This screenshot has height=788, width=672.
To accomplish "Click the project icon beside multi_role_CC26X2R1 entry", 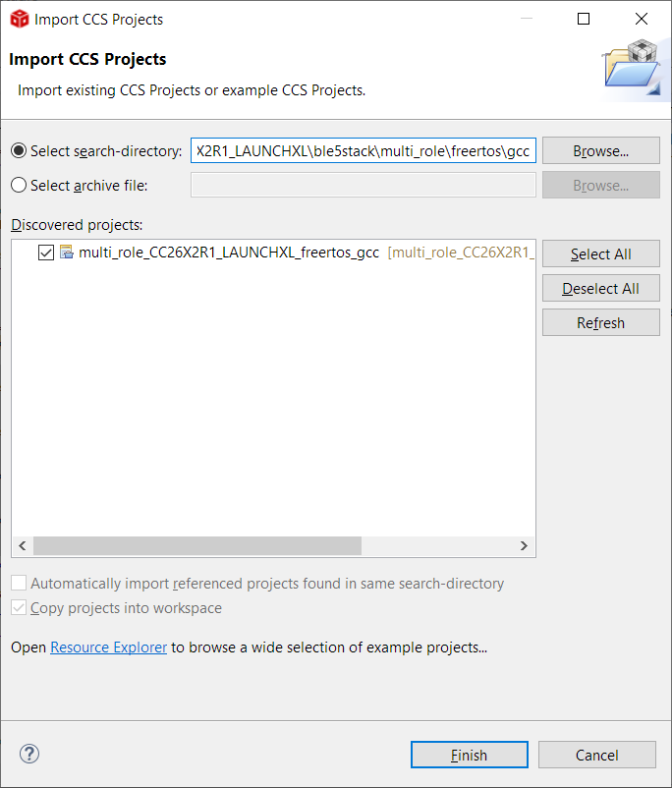I will pos(64,253).
